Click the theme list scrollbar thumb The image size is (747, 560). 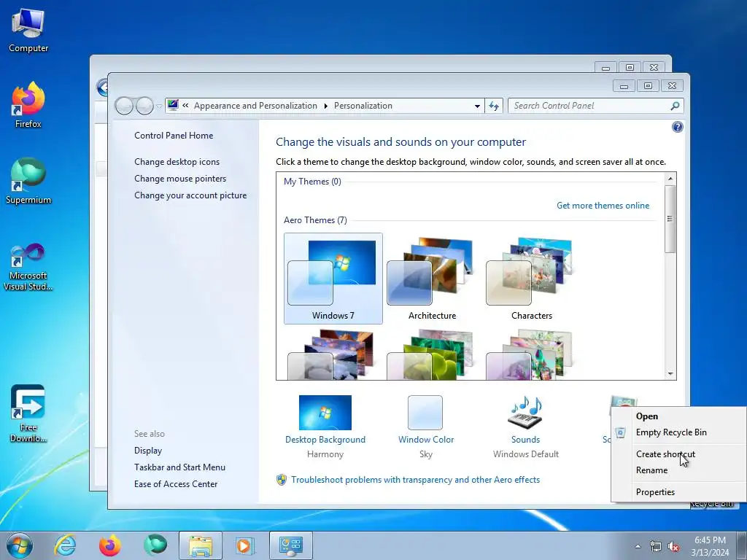click(x=670, y=219)
